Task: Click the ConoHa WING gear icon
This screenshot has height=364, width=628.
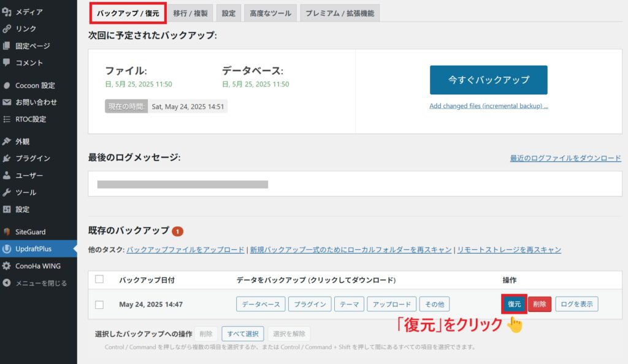Action: (x=7, y=266)
